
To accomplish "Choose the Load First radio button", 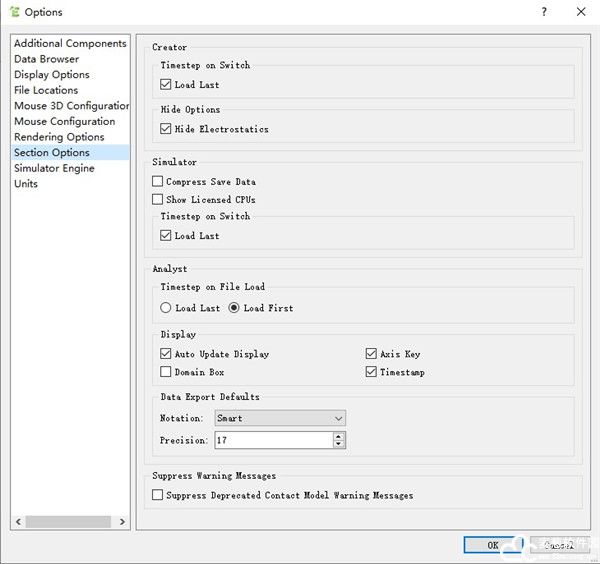I will (235, 308).
